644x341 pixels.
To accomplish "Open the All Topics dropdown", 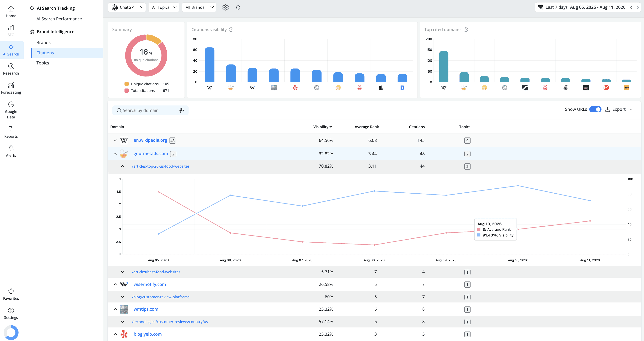I will [164, 7].
